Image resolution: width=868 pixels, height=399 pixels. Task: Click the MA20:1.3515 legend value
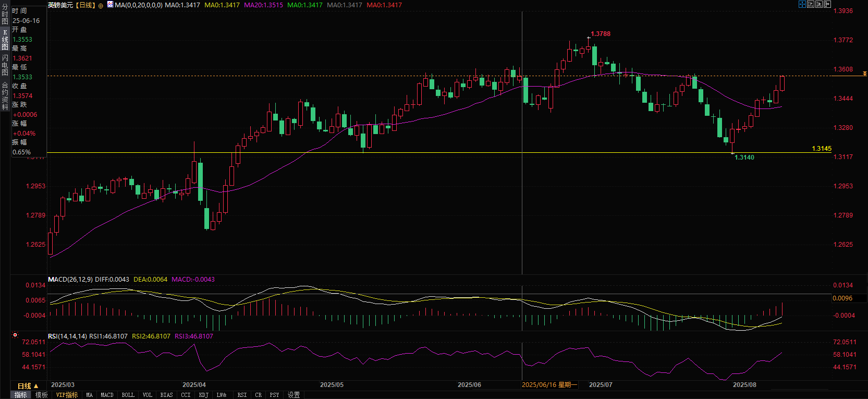coord(263,5)
